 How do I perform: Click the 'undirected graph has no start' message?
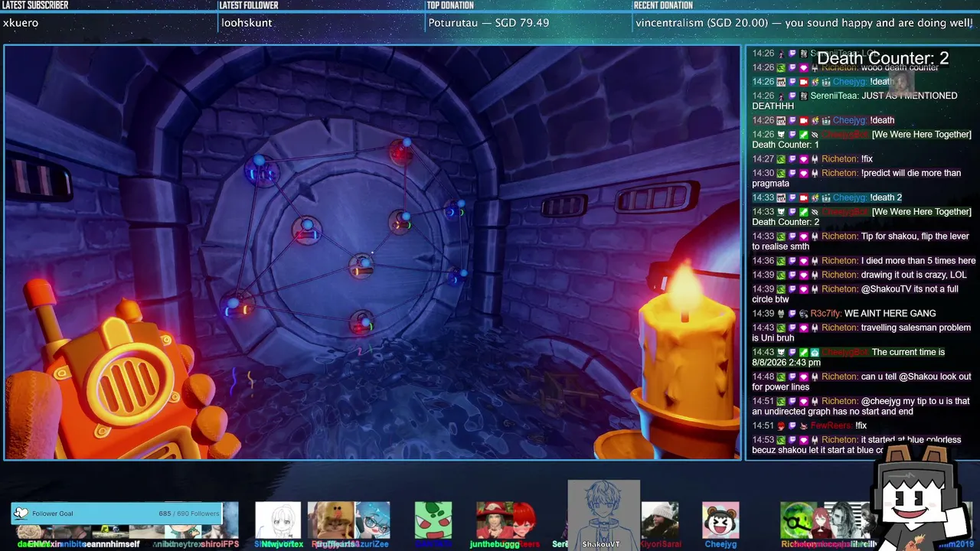tap(861, 406)
